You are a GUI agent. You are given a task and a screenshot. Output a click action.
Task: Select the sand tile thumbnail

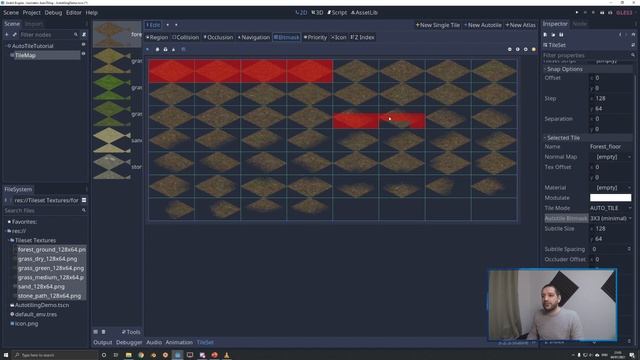pyautogui.click(x=111, y=140)
